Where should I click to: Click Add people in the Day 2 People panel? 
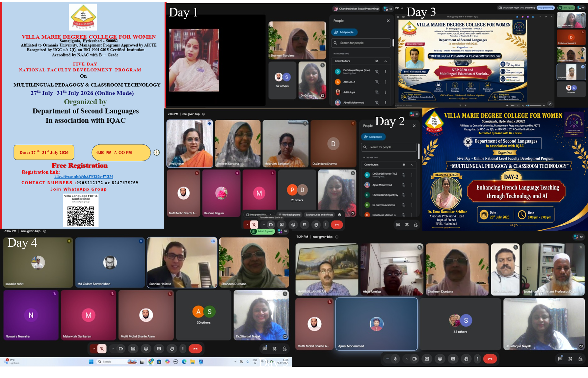coord(373,137)
